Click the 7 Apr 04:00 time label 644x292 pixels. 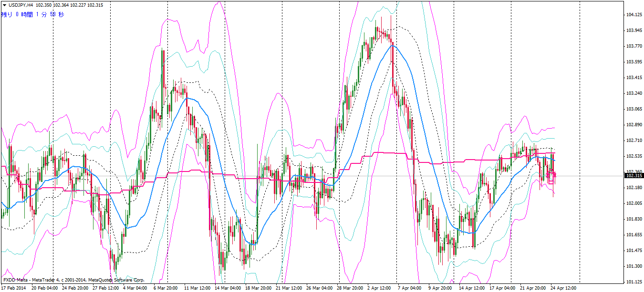pos(410,288)
